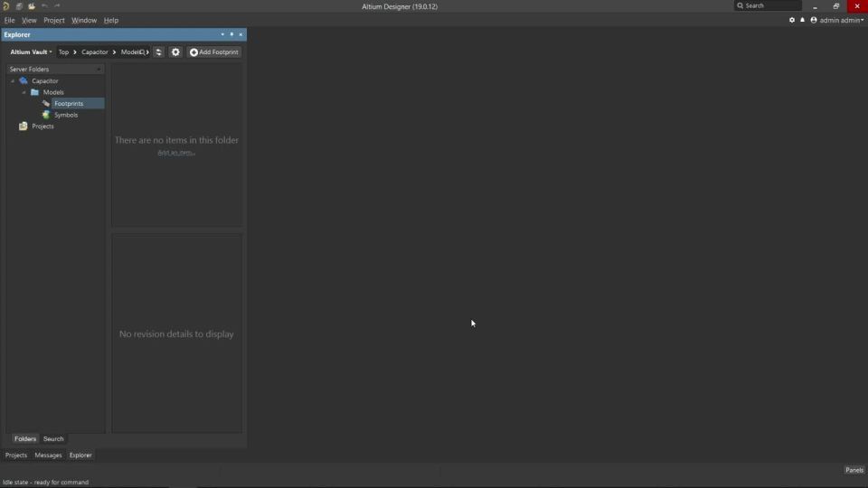868x488 pixels.
Task: Collapse the Capacitor tree node
Action: click(13, 80)
